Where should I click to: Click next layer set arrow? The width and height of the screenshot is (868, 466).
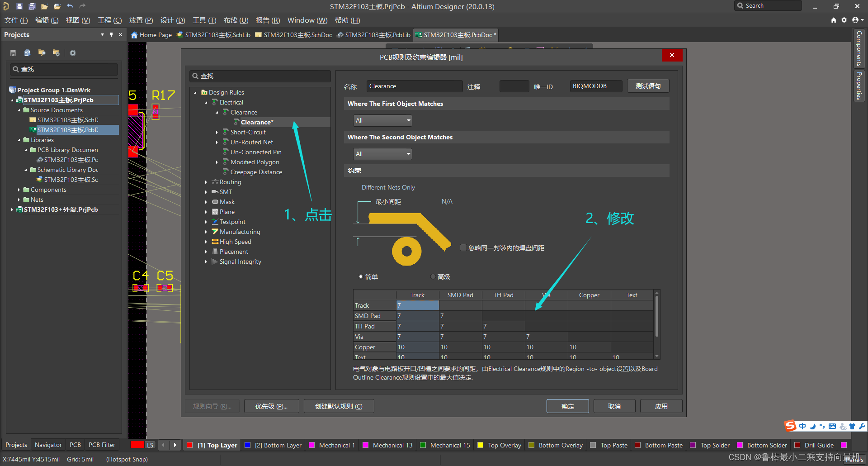[175, 445]
